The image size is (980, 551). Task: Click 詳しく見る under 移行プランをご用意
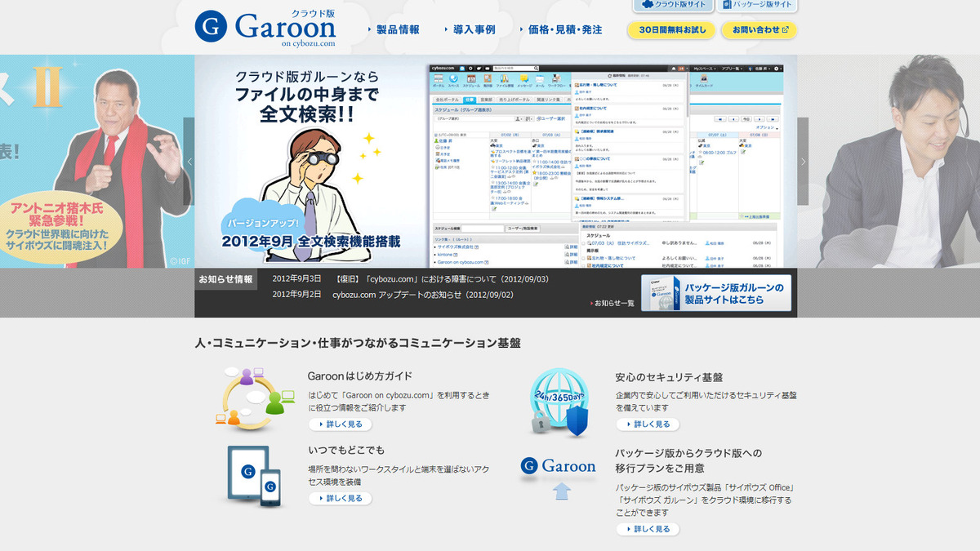pyautogui.click(x=648, y=529)
